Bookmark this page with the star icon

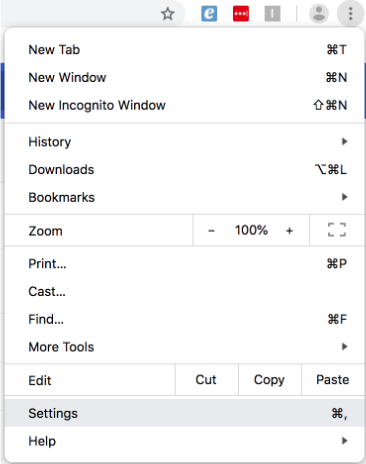click(x=168, y=14)
